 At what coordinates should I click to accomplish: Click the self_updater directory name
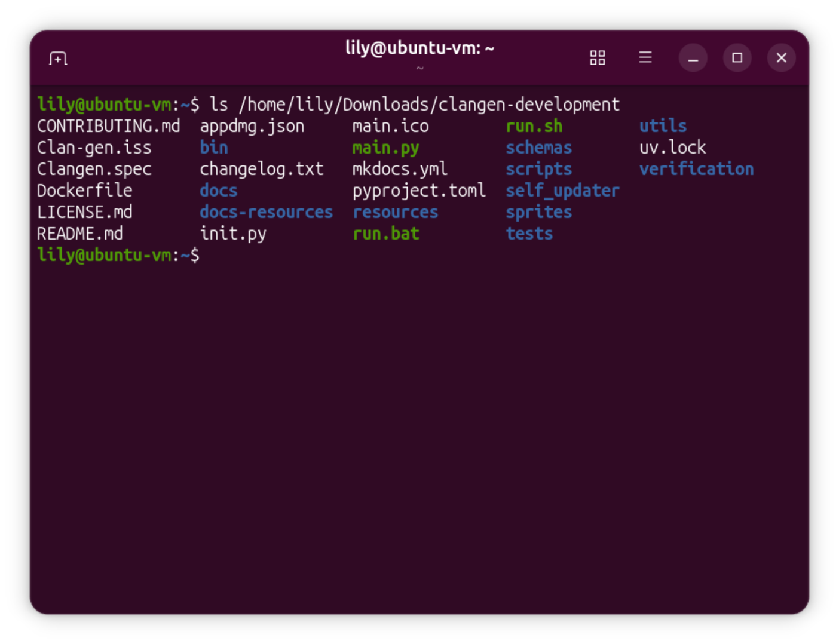coord(563,191)
